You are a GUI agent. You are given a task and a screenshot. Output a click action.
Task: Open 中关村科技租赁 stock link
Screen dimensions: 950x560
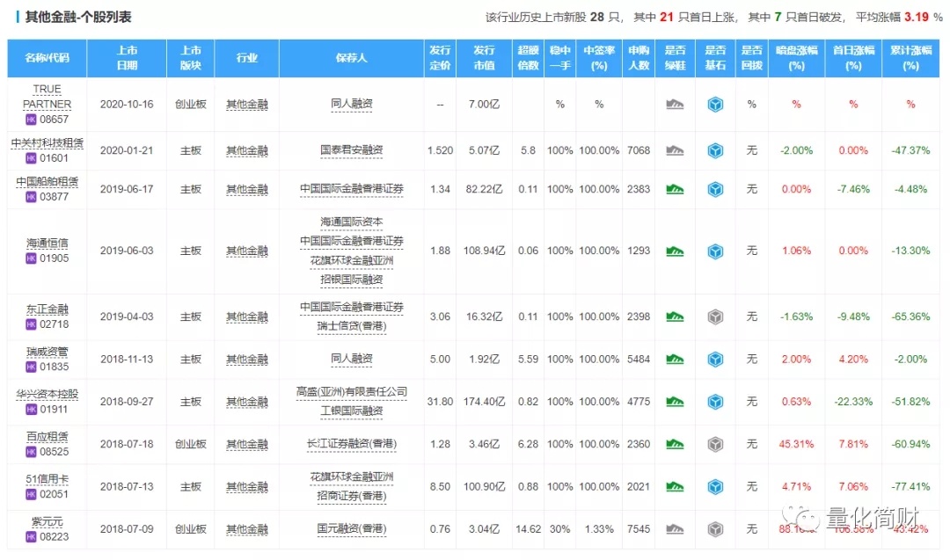47,143
